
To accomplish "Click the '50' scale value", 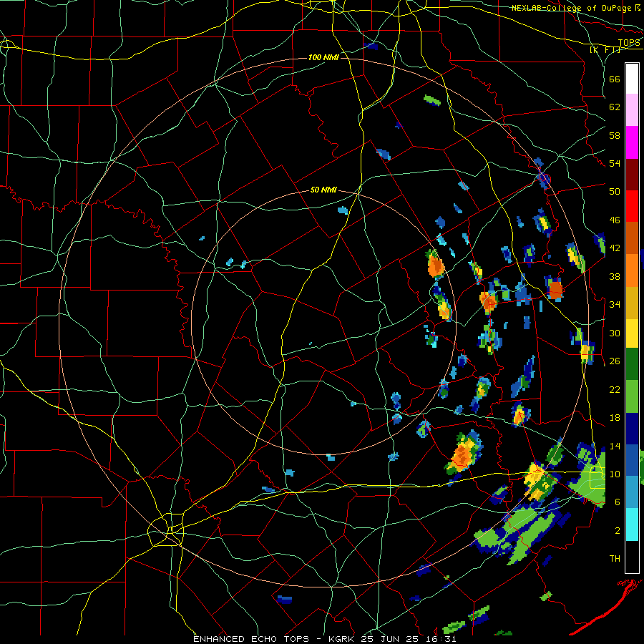I will [x=615, y=192].
